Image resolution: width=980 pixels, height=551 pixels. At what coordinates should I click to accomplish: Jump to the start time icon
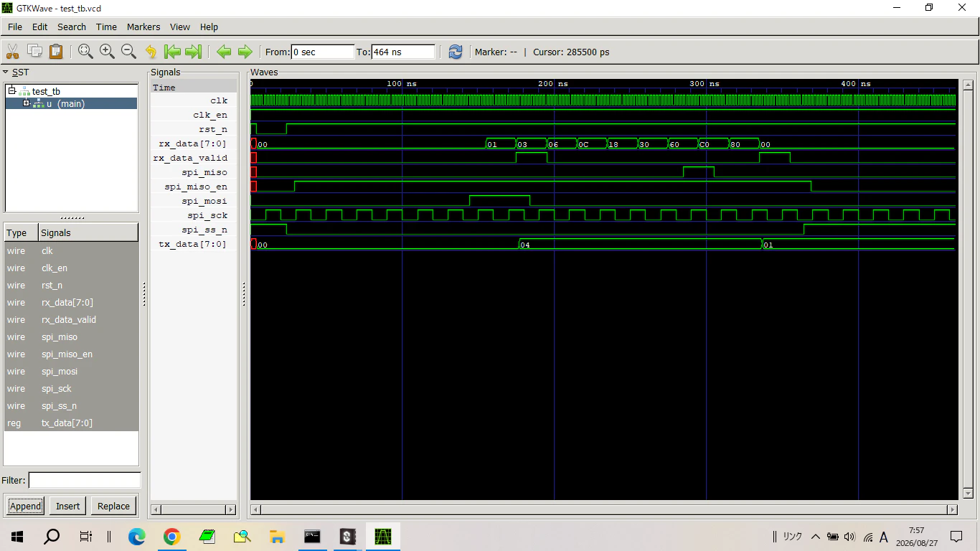(172, 52)
